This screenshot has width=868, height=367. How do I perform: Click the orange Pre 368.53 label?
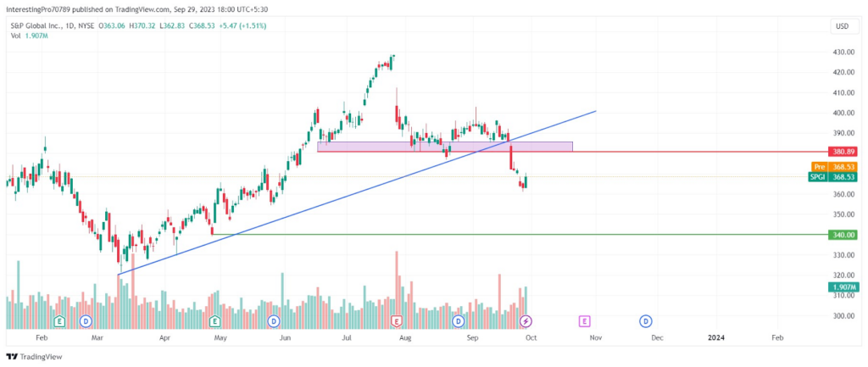click(834, 167)
